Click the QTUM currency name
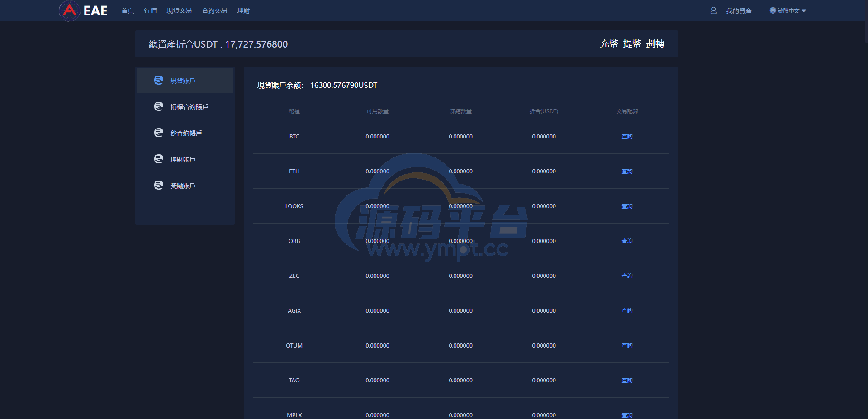The width and height of the screenshot is (868, 419). pyautogui.click(x=294, y=346)
